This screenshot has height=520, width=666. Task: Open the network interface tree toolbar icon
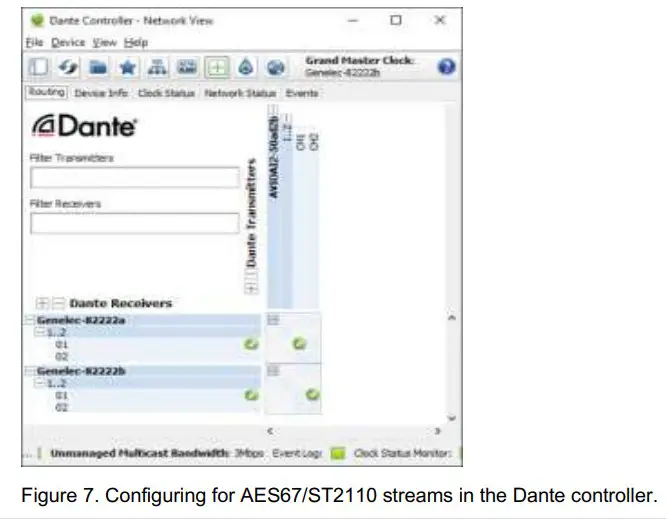157,67
